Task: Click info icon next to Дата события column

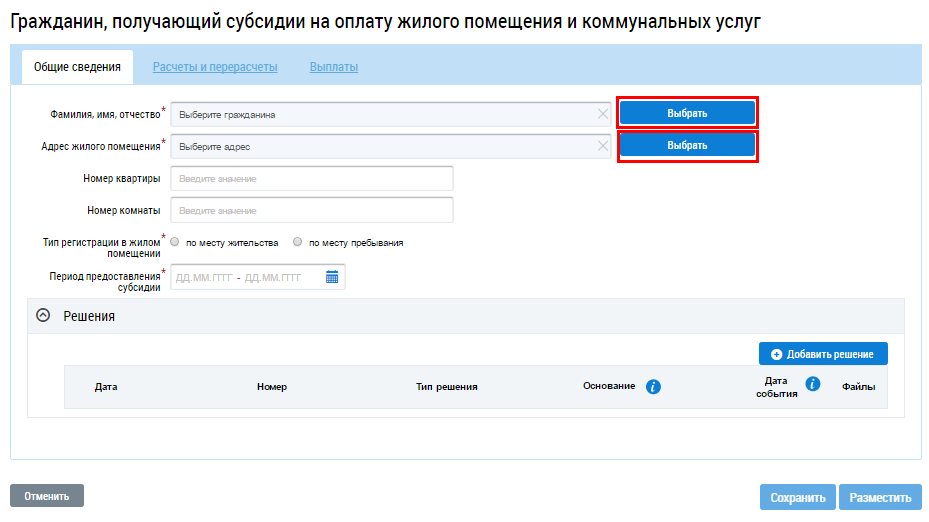Action: click(813, 384)
